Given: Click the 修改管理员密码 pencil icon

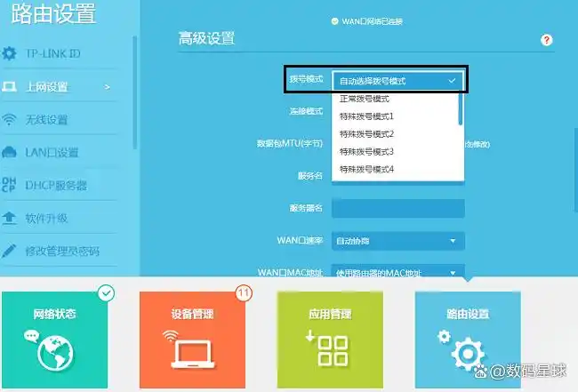Looking at the screenshot, I should [x=9, y=251].
